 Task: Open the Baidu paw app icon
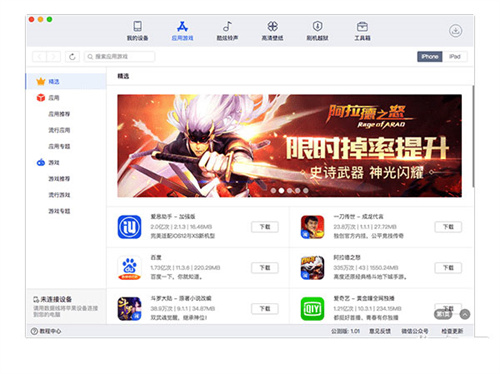click(x=129, y=268)
